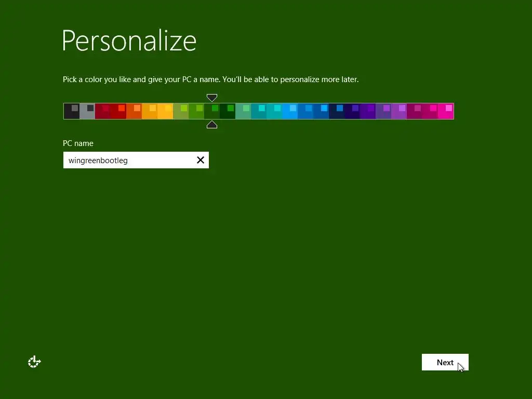This screenshot has height=399, width=532.
Task: Pick the burnt orange color swatch
Action: point(134,111)
